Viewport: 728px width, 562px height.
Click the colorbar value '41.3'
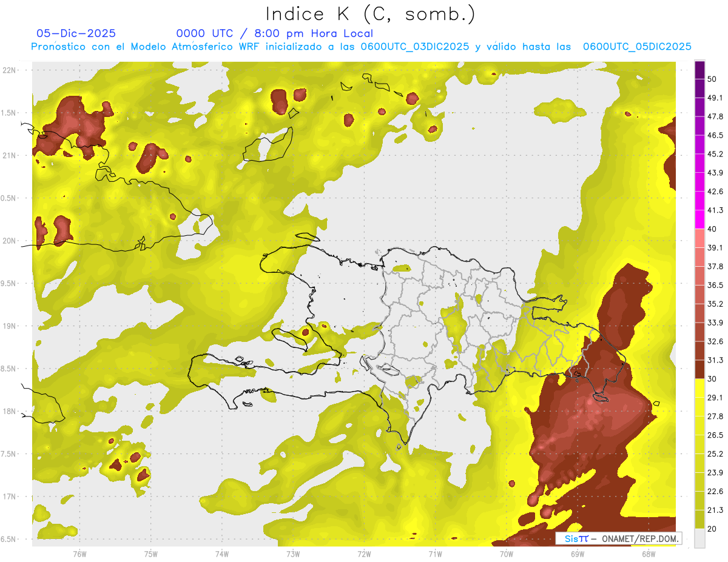coord(715,210)
